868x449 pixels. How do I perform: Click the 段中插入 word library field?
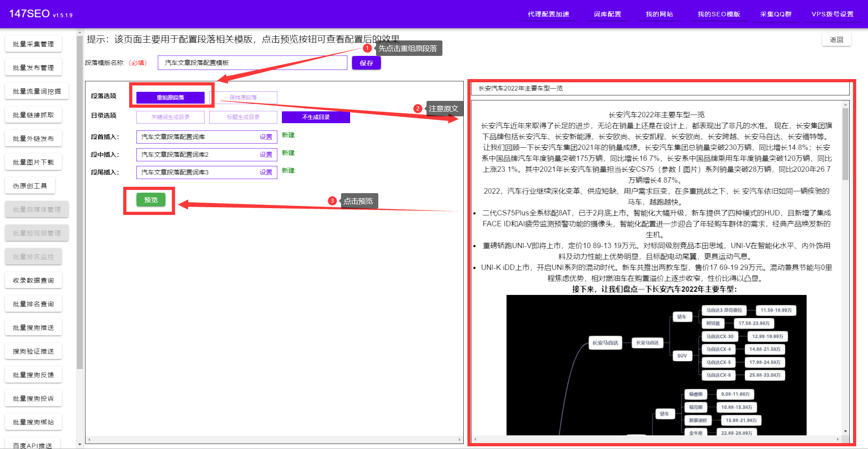pyautogui.click(x=207, y=155)
